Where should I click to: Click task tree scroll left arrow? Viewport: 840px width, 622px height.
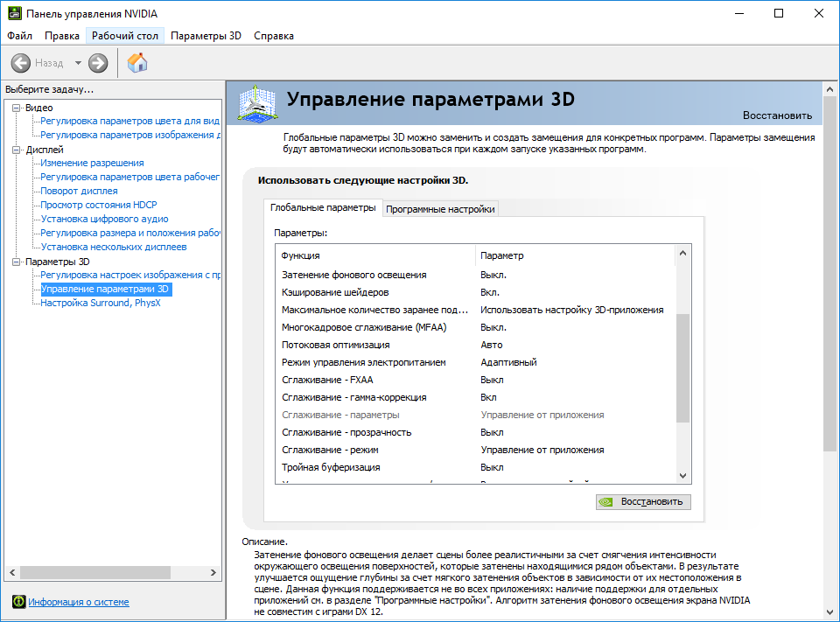[12, 572]
